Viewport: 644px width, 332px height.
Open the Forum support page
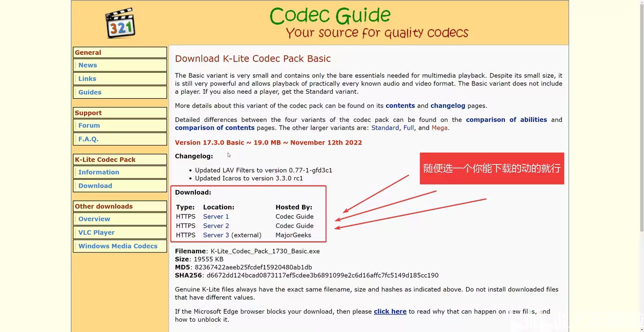pos(89,126)
